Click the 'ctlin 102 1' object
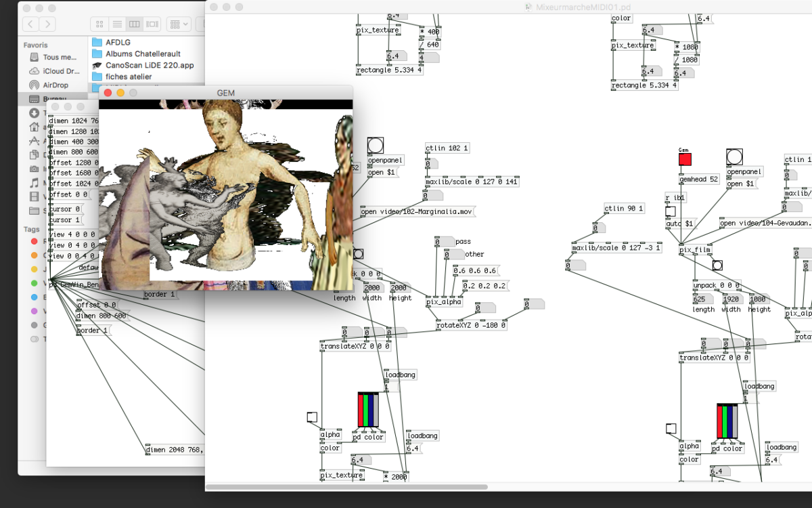This screenshot has height=508, width=812. [447, 148]
